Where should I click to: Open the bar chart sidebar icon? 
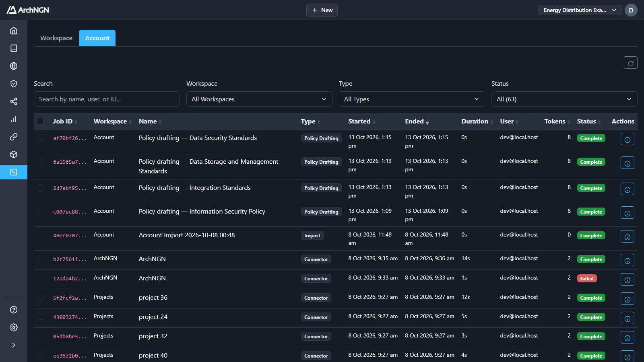(14, 119)
